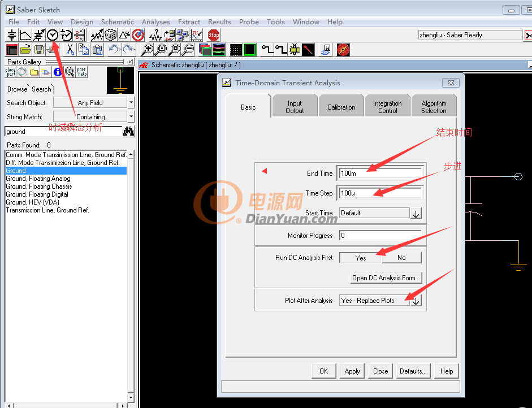Click the Apply button
532x408 pixels.
[x=352, y=371]
